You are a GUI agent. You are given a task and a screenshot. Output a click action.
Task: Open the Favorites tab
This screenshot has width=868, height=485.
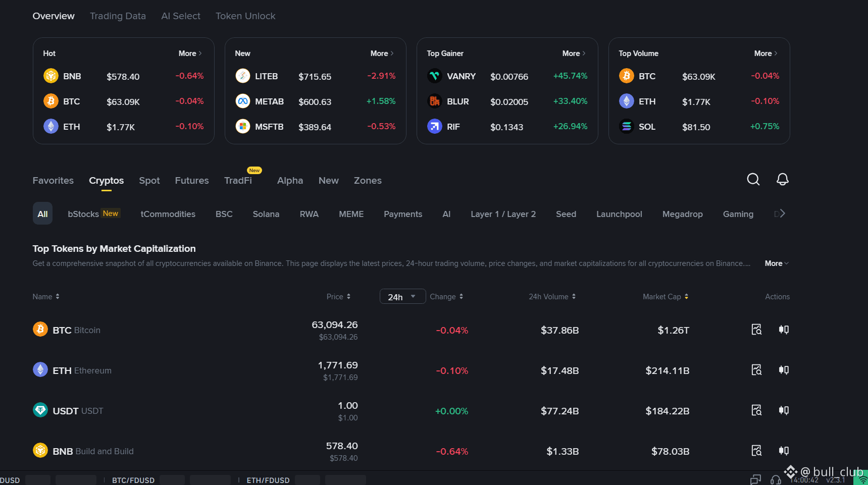coord(53,181)
